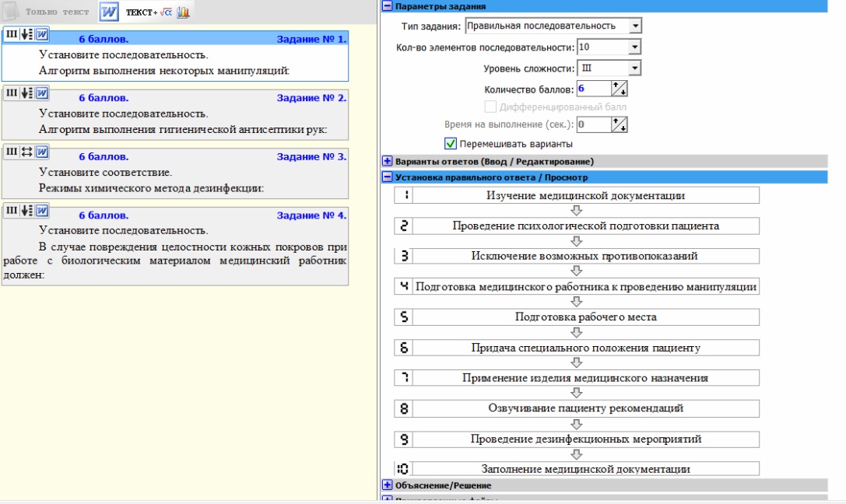Click the text "Алгоритм выполнения некоторых манипуляций"
Viewport: 846px width, 504px height.
164,71
